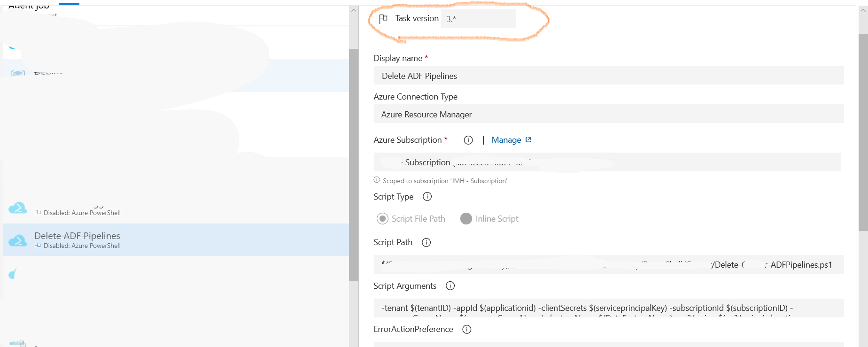This screenshot has height=347, width=868.
Task: Click the Script Path info icon
Action: (x=426, y=242)
